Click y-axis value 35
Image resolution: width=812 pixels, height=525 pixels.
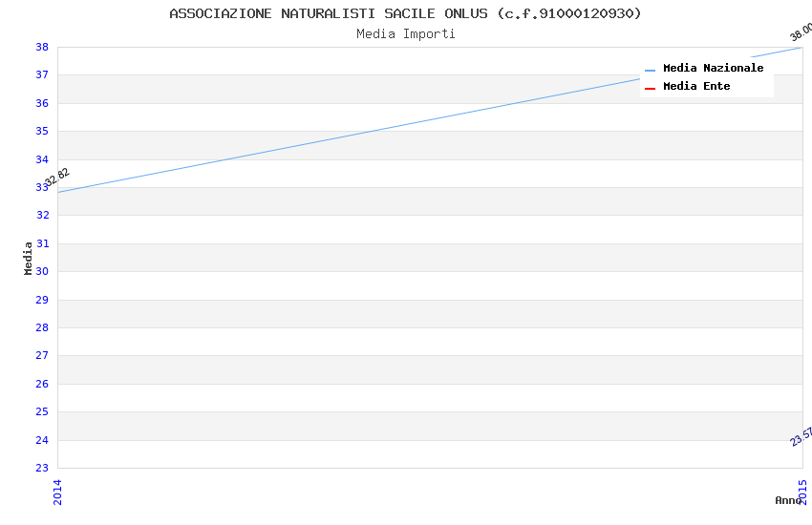click(x=42, y=132)
